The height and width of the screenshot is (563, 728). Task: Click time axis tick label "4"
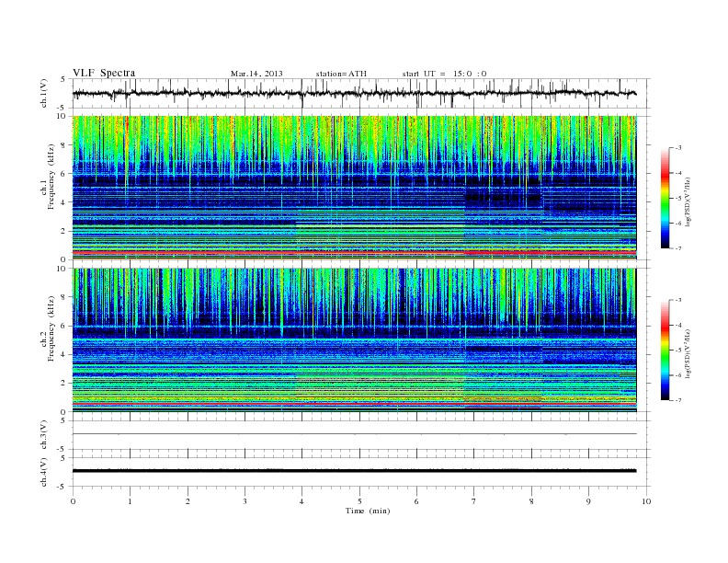pyautogui.click(x=302, y=501)
